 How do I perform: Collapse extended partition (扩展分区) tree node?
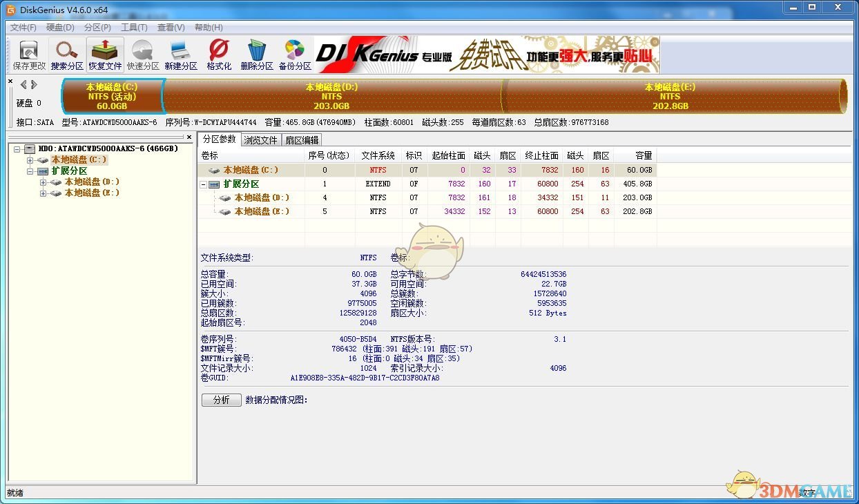30,171
